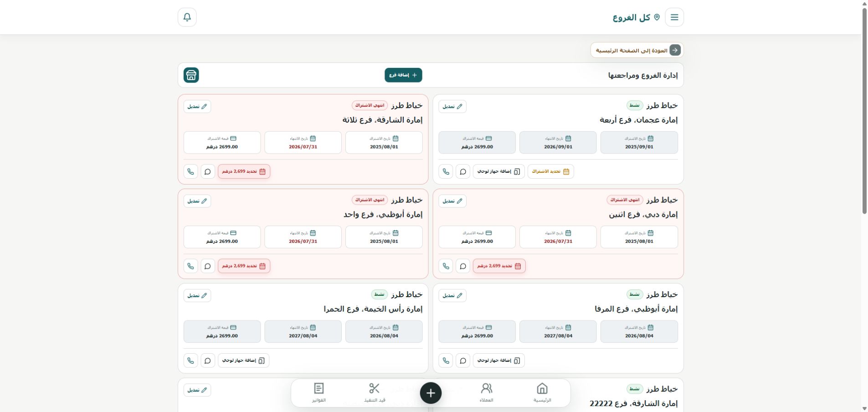
Task: Click the نشط badge on عجمان branch
Action: [635, 105]
